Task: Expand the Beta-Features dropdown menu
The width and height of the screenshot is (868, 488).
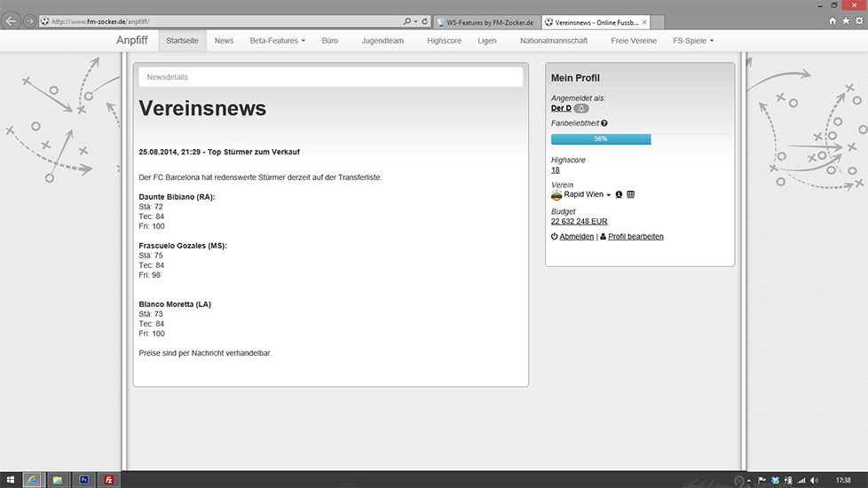Action: tap(277, 41)
